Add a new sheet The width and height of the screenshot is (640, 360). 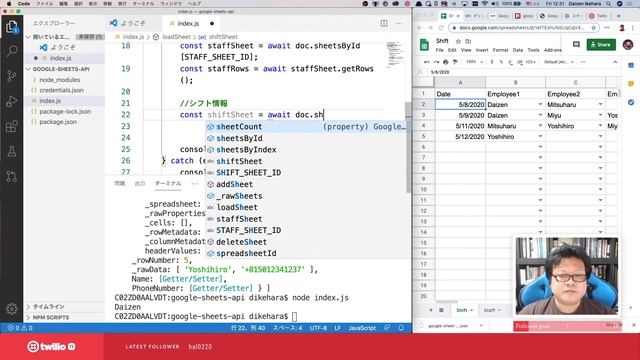(x=431, y=310)
